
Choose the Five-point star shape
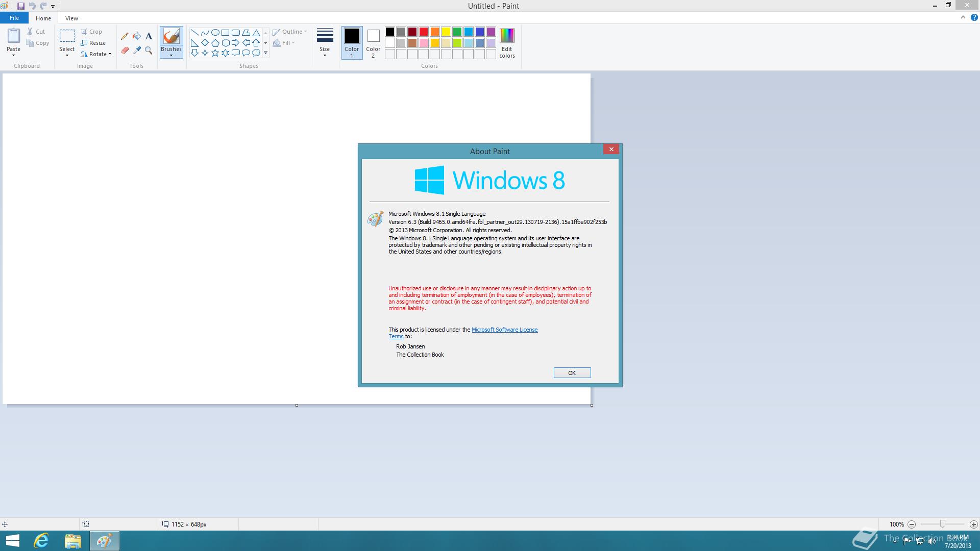coord(215,53)
